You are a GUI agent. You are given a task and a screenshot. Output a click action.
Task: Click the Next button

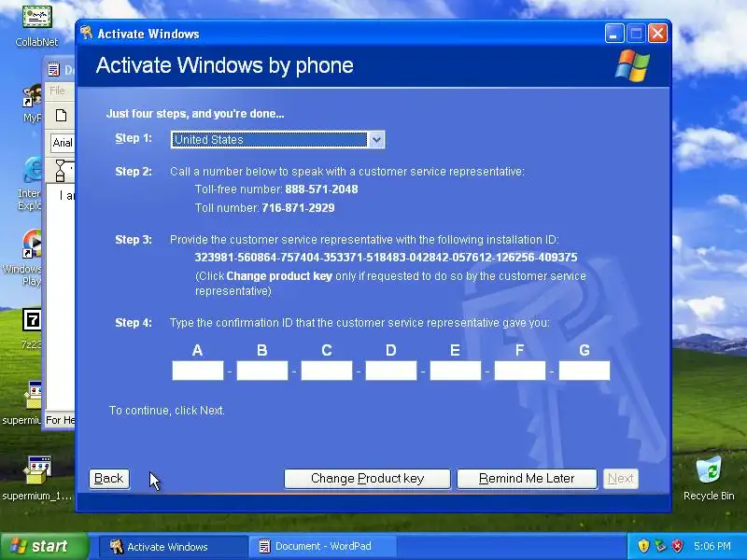621,479
